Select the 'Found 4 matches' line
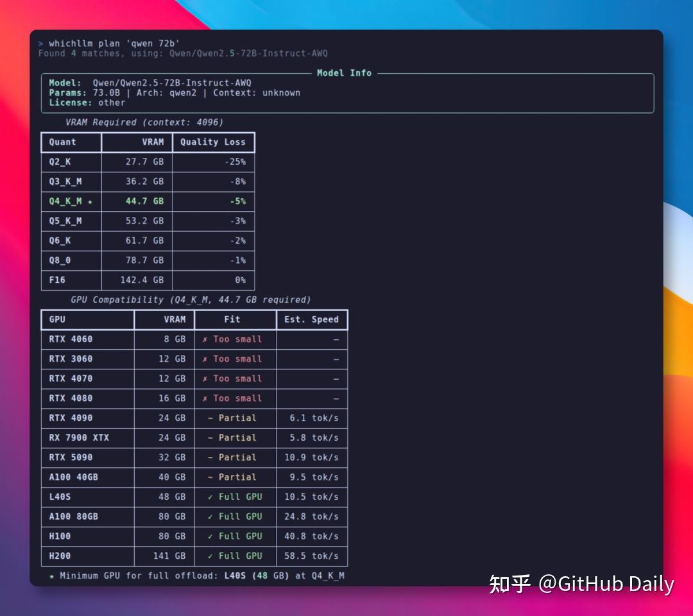 [x=183, y=53]
